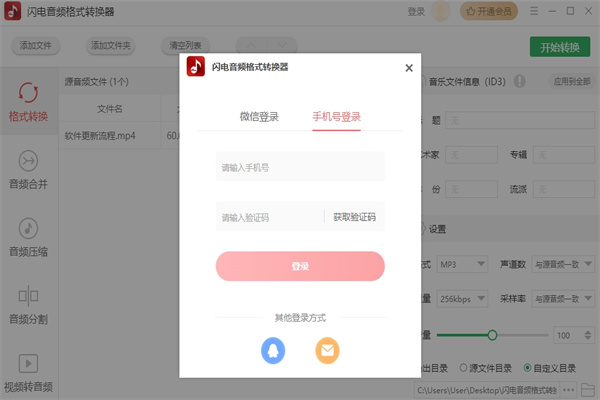Close the login dialog

[x=408, y=68]
